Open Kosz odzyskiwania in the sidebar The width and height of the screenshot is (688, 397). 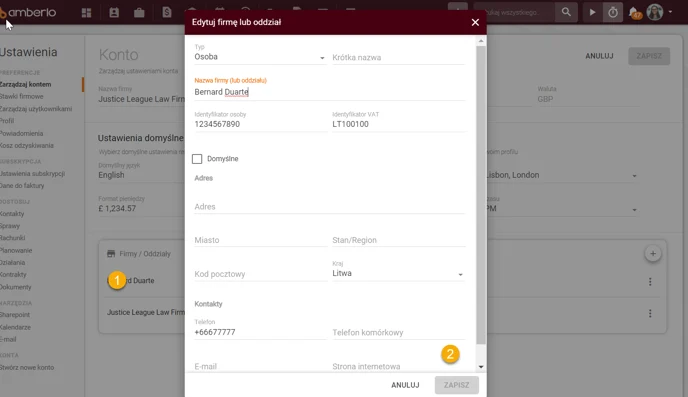pos(27,145)
